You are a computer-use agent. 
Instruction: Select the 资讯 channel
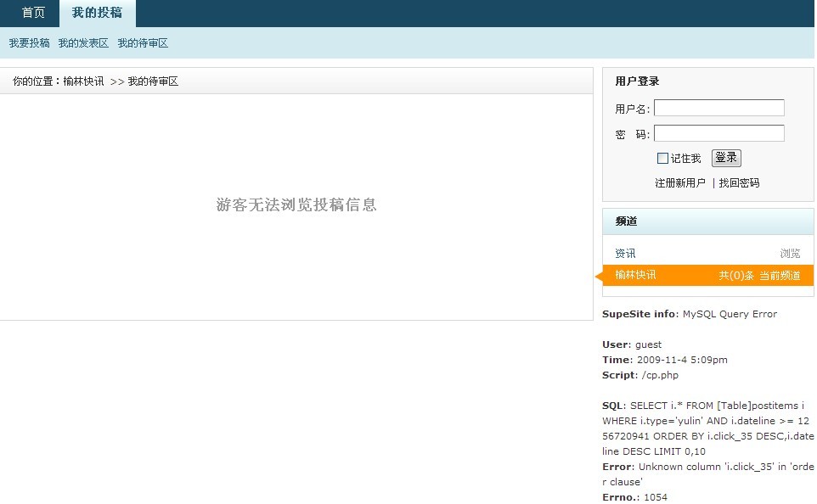tap(625, 254)
